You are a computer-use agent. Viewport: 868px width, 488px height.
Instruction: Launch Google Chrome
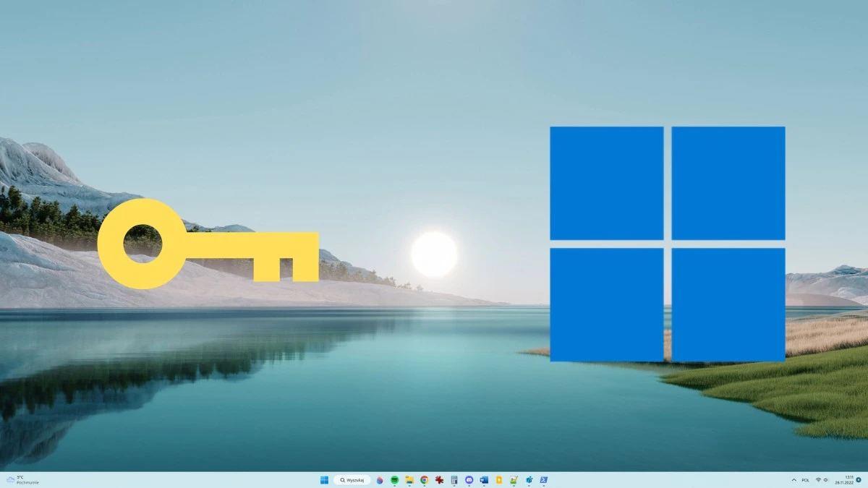pos(424,479)
